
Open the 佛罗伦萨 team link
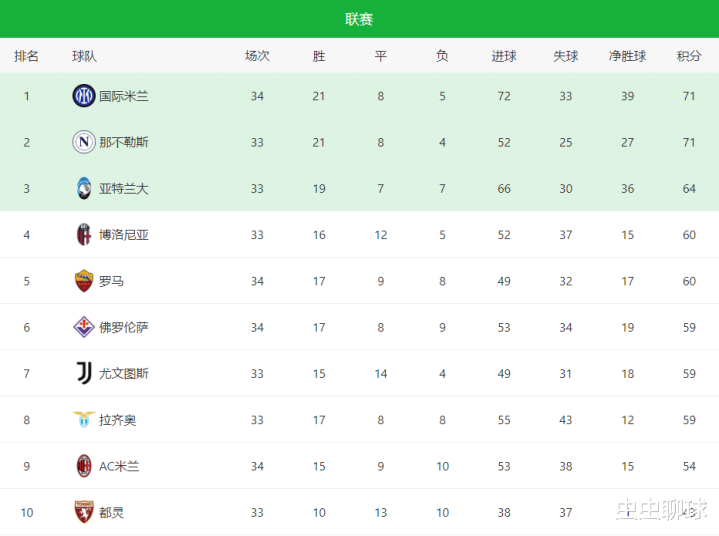pyautogui.click(x=124, y=327)
